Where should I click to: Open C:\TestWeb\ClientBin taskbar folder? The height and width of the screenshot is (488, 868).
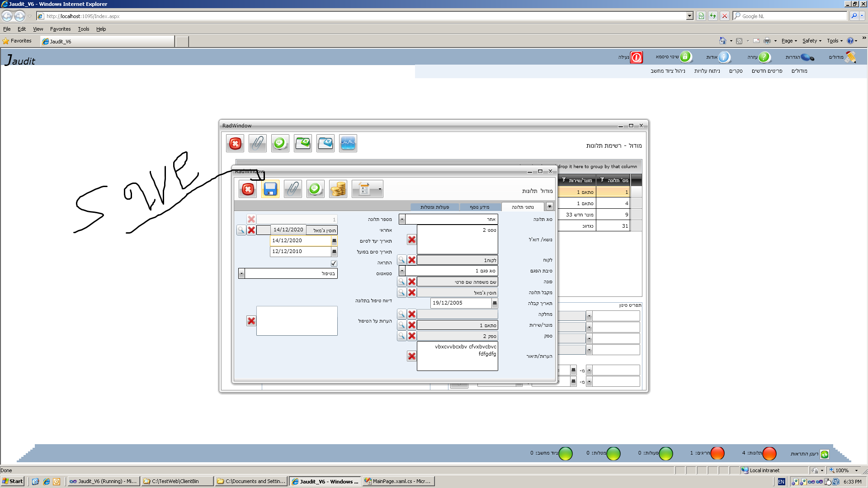(177, 481)
